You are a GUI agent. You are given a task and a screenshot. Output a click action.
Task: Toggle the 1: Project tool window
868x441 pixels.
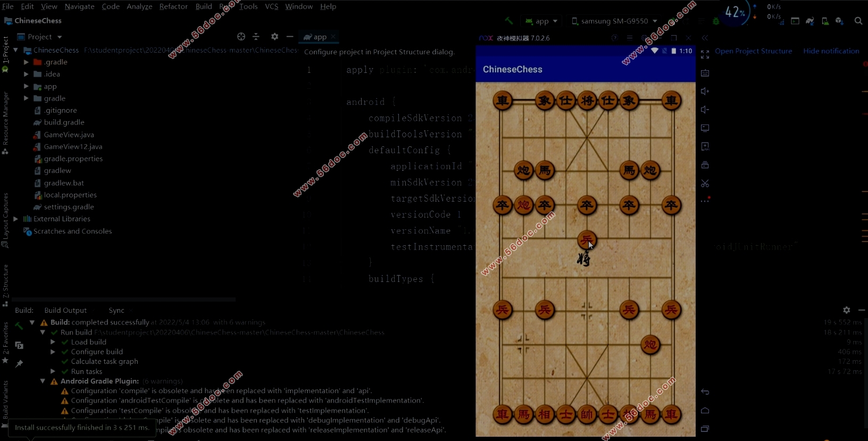5,53
